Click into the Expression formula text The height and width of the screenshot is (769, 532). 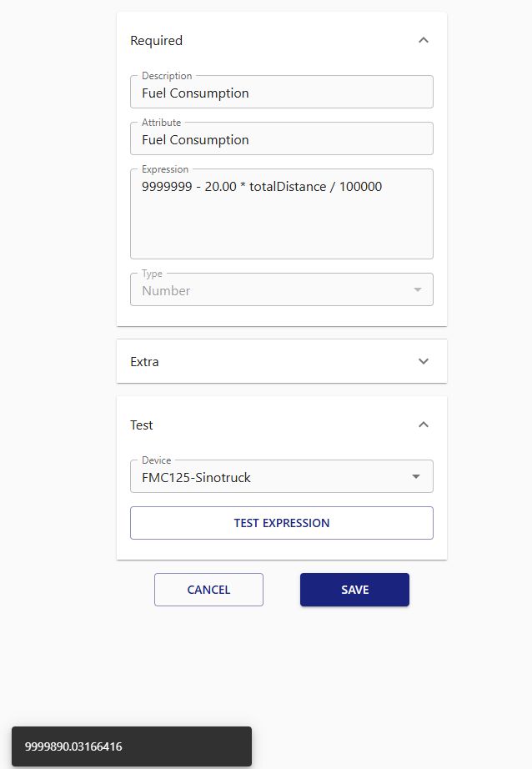262,187
